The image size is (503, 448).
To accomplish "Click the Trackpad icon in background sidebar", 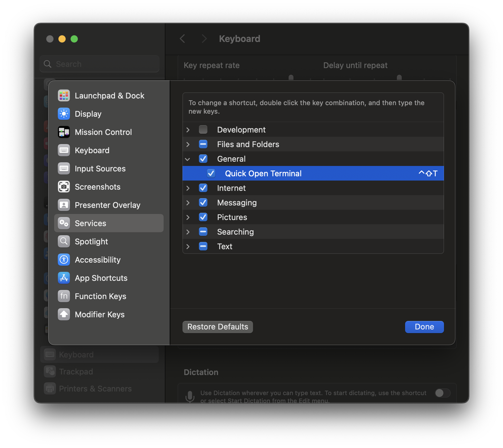I will point(50,371).
